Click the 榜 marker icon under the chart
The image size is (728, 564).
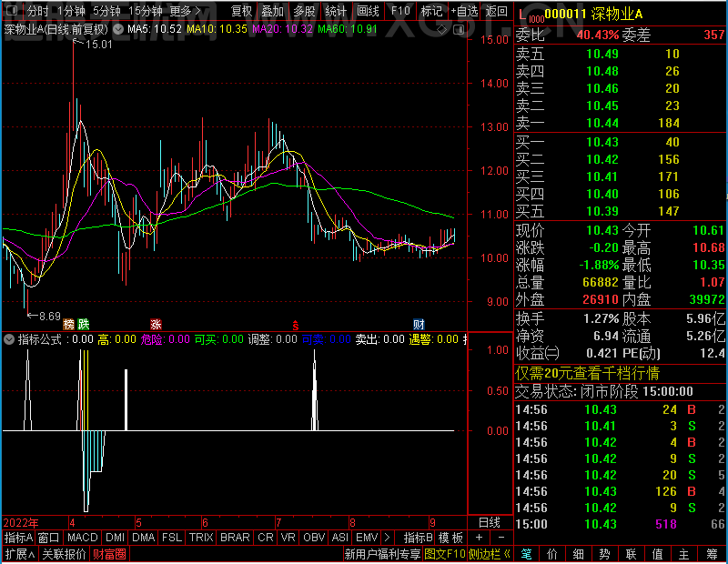click(69, 324)
